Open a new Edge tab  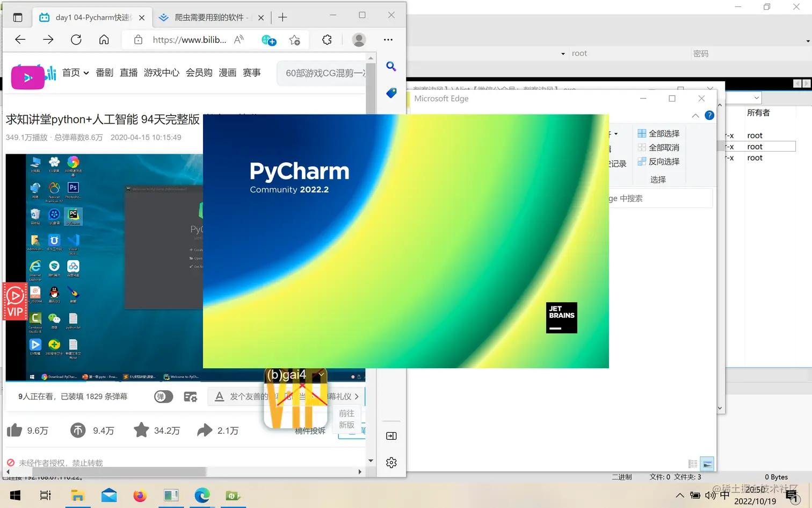[x=282, y=17]
